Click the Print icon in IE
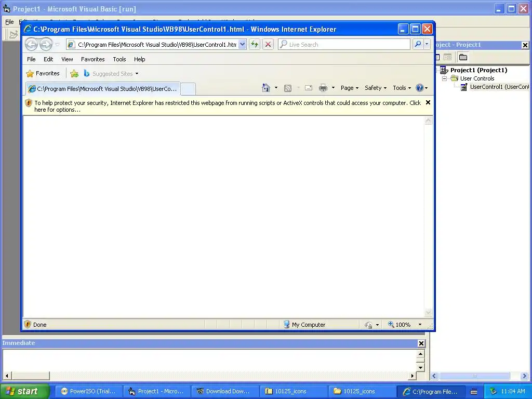The width and height of the screenshot is (532, 399). click(x=323, y=88)
